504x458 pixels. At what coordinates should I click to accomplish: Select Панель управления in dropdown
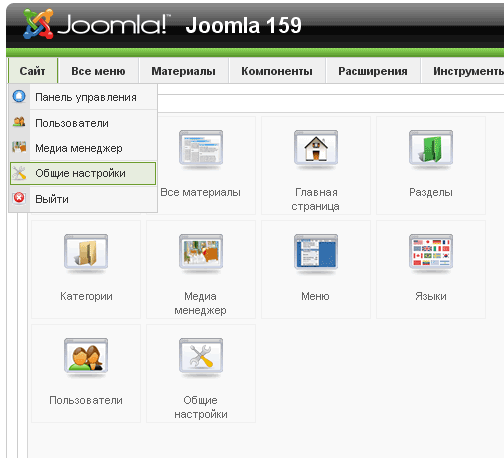coord(83,97)
